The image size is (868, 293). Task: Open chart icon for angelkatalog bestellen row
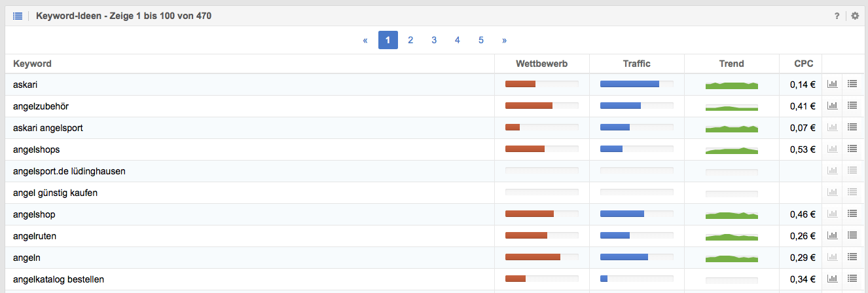click(833, 279)
